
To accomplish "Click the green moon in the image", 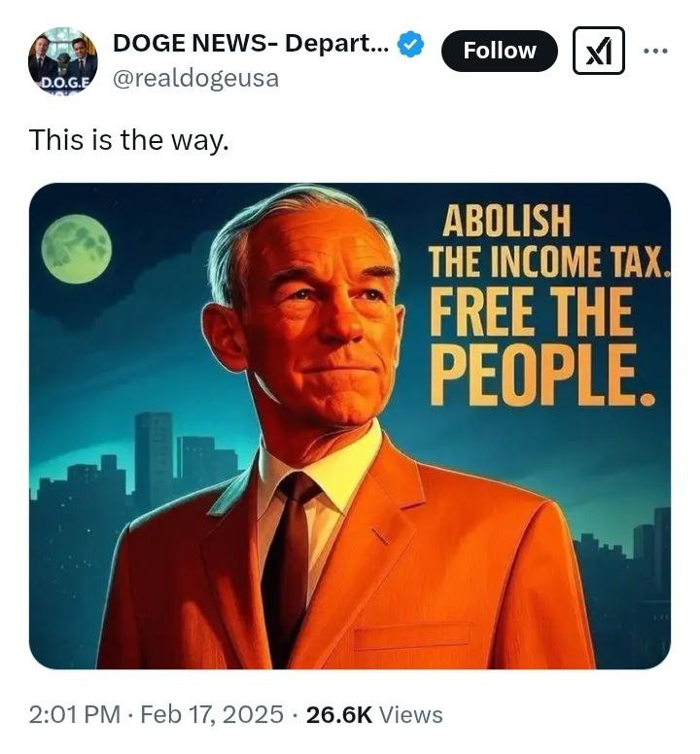I will click(76, 250).
